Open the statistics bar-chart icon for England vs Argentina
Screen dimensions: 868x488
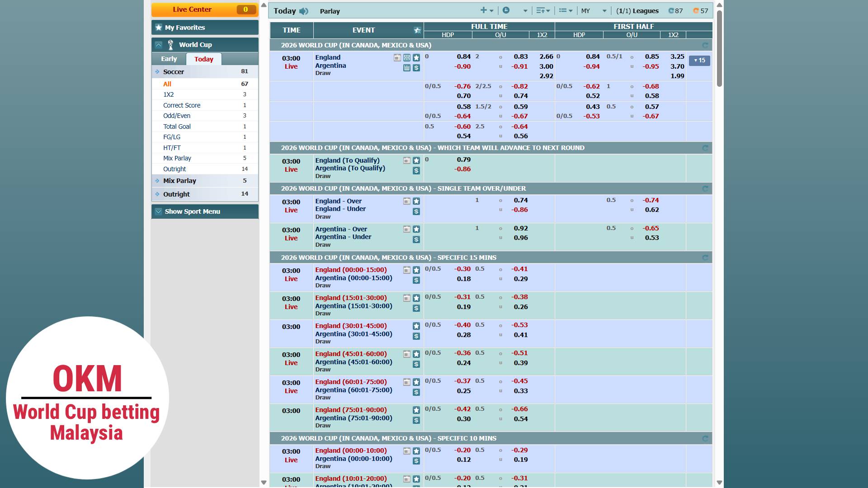tap(407, 68)
